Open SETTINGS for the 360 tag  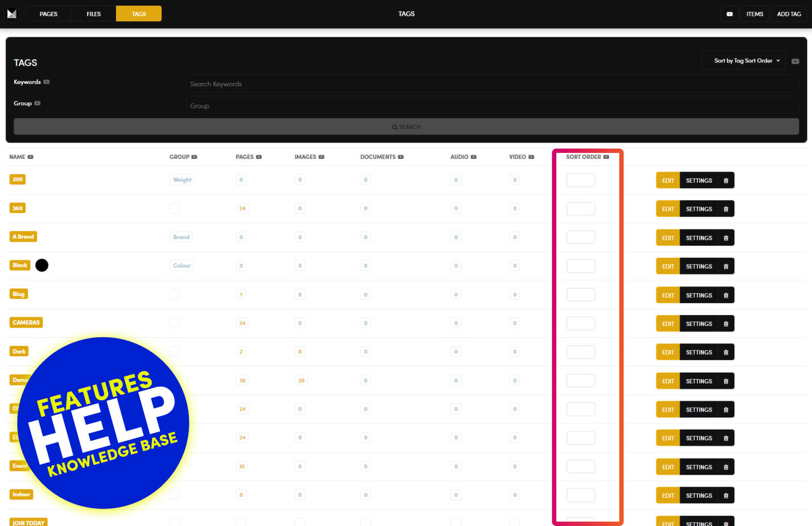point(699,209)
